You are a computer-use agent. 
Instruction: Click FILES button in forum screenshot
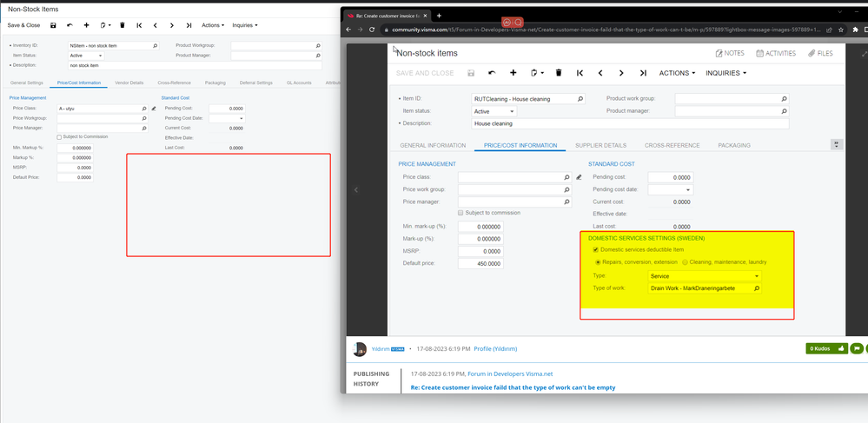820,53
